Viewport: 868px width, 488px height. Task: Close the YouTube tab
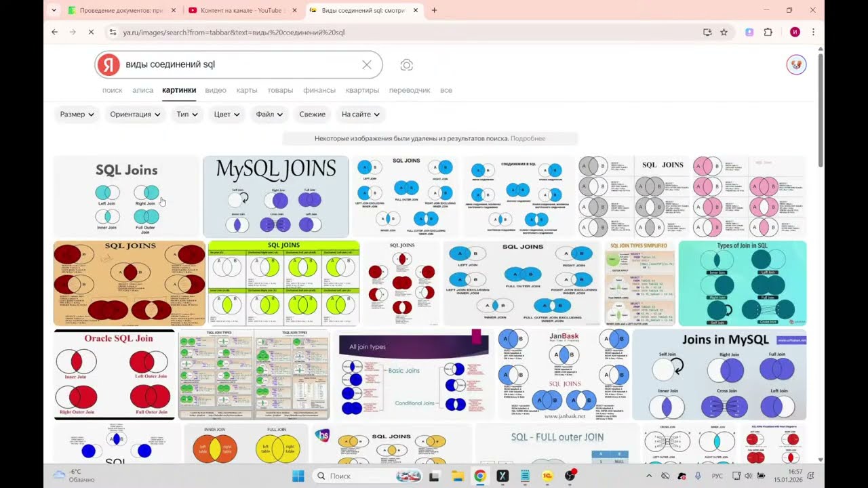[294, 10]
